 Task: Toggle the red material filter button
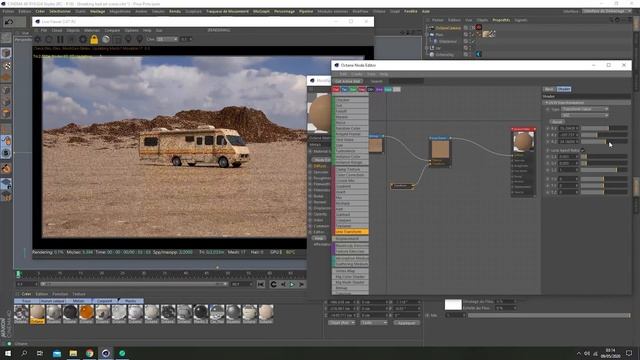[x=336, y=89]
